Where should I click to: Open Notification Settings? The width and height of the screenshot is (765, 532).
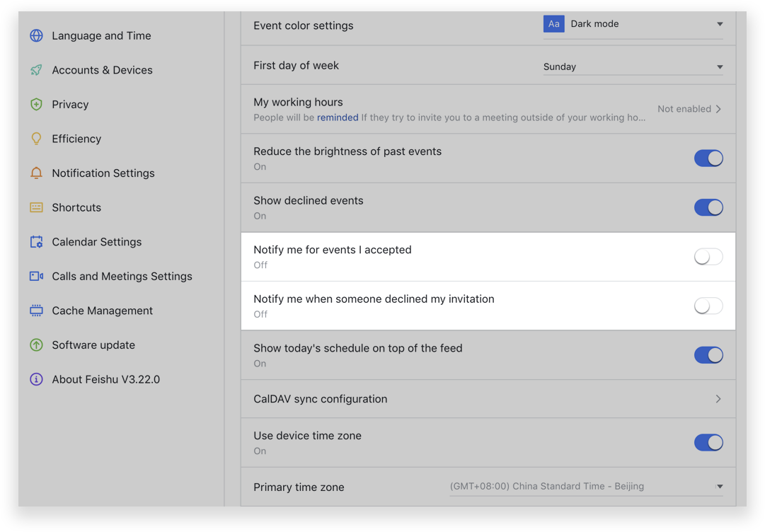coord(103,173)
